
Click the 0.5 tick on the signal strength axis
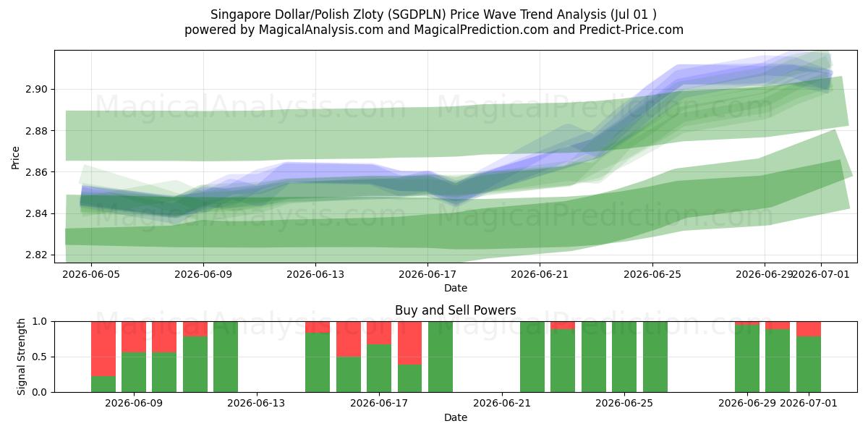(41, 357)
